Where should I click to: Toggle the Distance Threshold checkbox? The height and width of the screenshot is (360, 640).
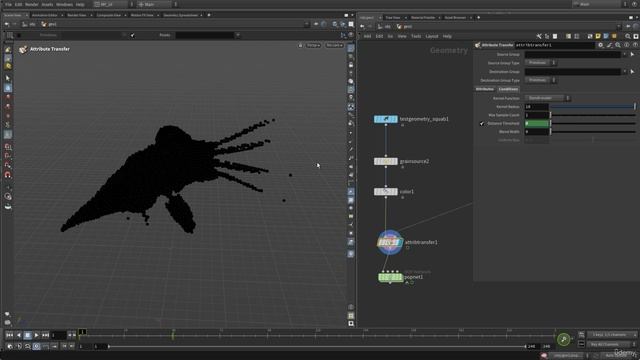pos(482,123)
